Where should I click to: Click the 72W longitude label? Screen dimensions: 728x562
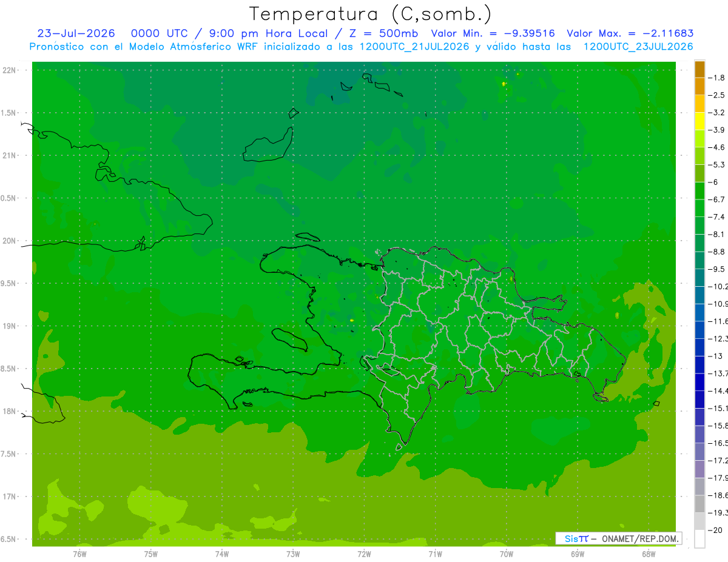click(364, 554)
